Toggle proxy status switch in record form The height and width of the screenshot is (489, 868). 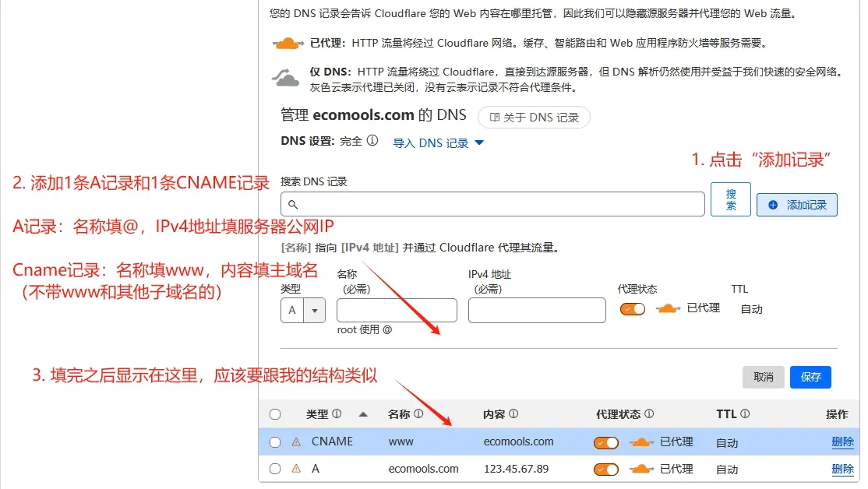pos(633,309)
